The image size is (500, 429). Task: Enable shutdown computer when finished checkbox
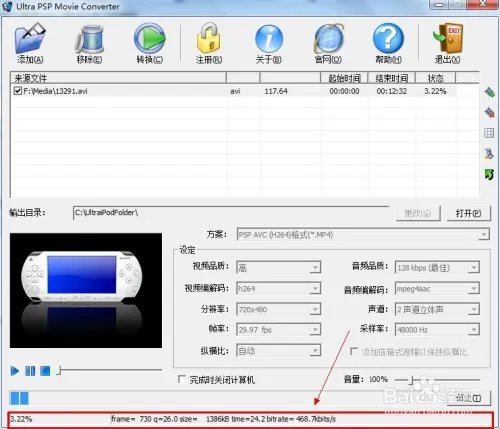coord(182,379)
